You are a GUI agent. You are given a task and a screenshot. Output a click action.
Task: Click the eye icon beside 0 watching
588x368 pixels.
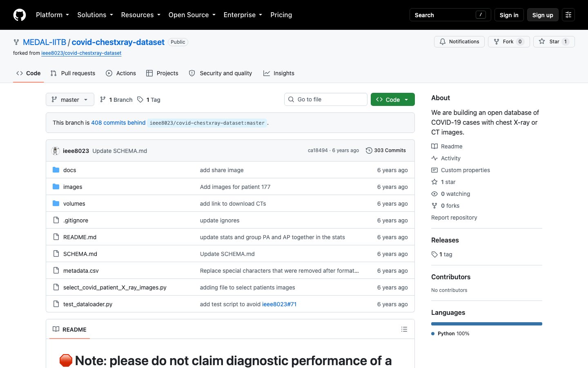coord(434,193)
